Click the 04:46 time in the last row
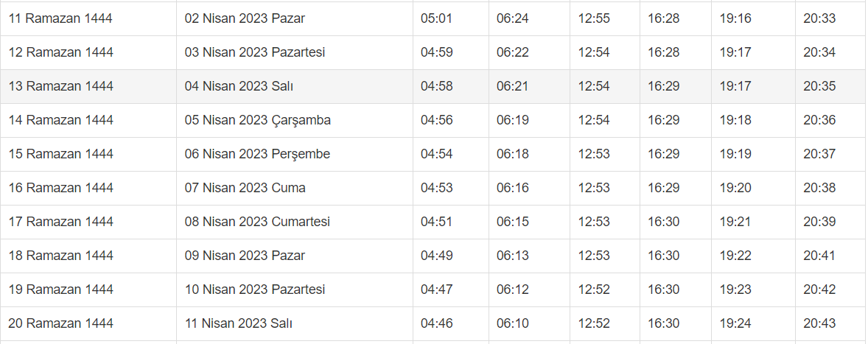 (x=436, y=323)
